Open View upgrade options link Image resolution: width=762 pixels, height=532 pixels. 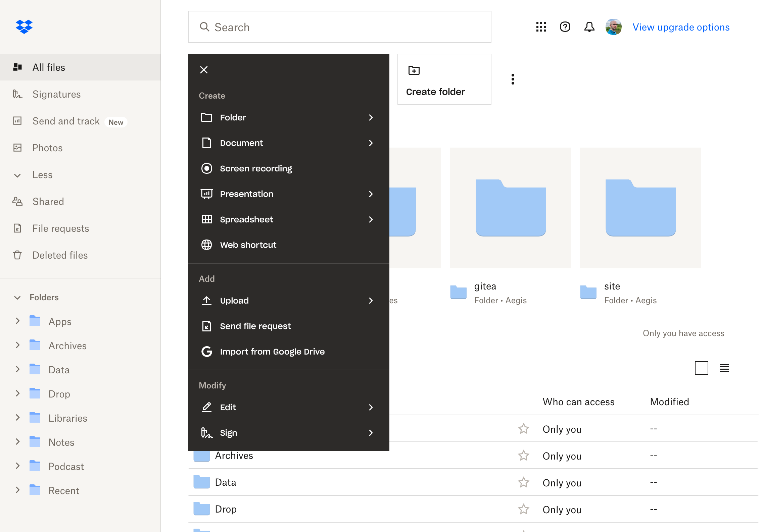(x=681, y=27)
